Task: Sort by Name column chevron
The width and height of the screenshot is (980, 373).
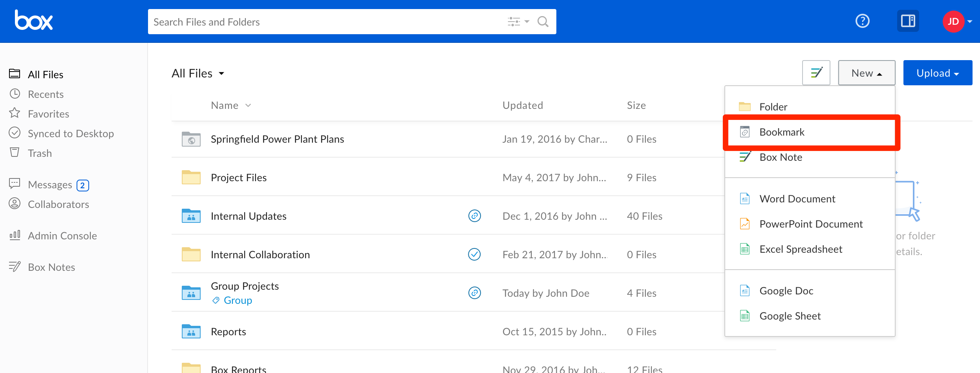Action: coord(248,105)
